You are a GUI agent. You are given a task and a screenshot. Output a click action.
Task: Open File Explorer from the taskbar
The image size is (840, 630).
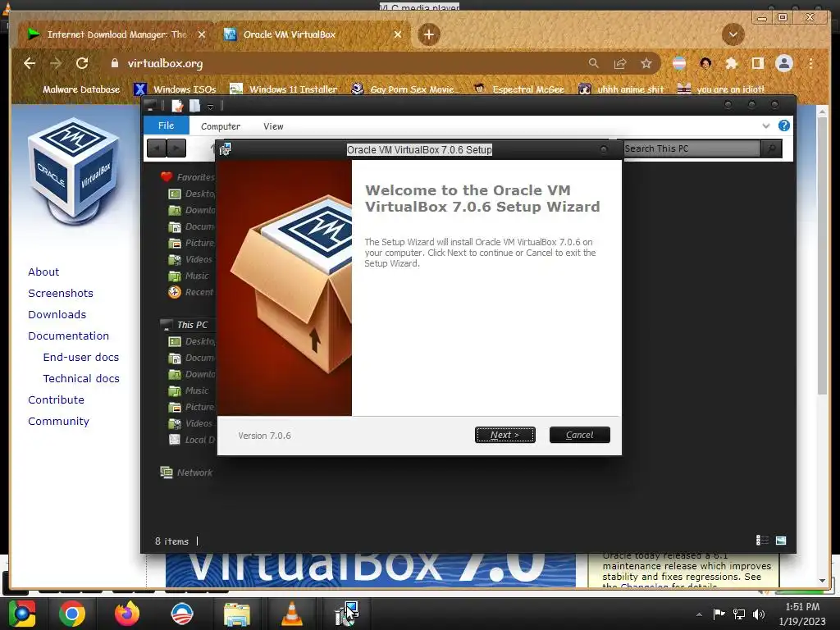click(236, 614)
